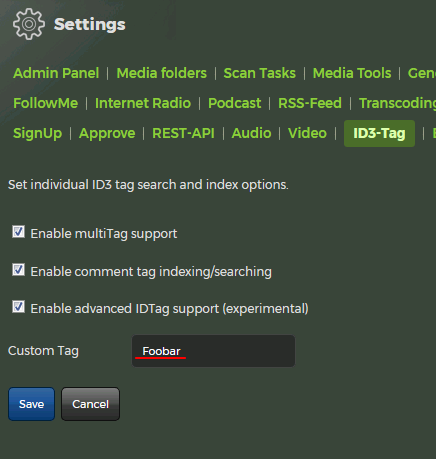
Task: Go to Scan Tasks settings
Action: coord(259,73)
